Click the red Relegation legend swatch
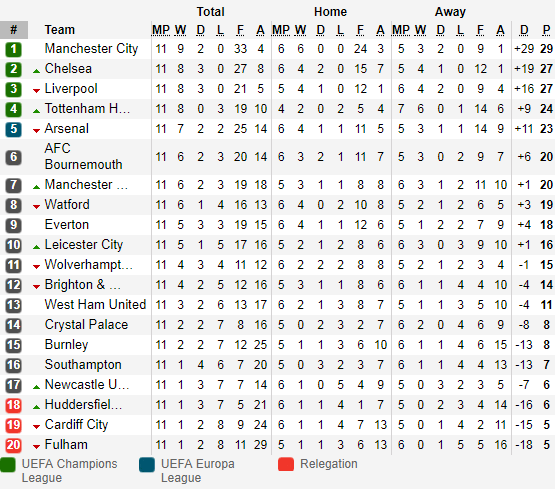This screenshot has width=555, height=489. (x=286, y=464)
